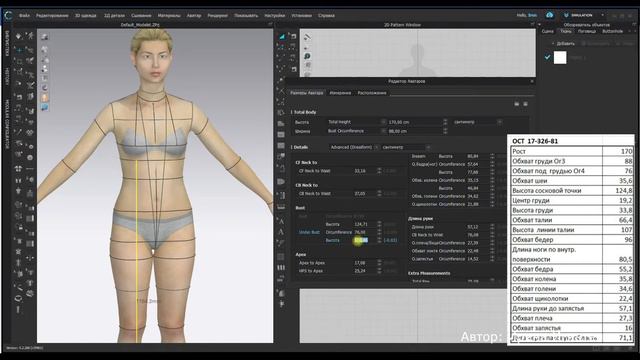640x360 pixels.
Task: Click the CLO logo icon
Action: tap(8, 16)
